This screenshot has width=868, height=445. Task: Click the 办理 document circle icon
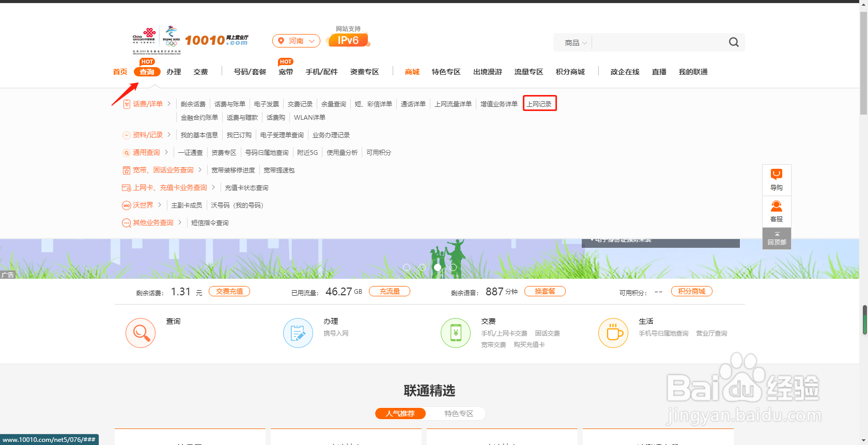[x=298, y=333]
